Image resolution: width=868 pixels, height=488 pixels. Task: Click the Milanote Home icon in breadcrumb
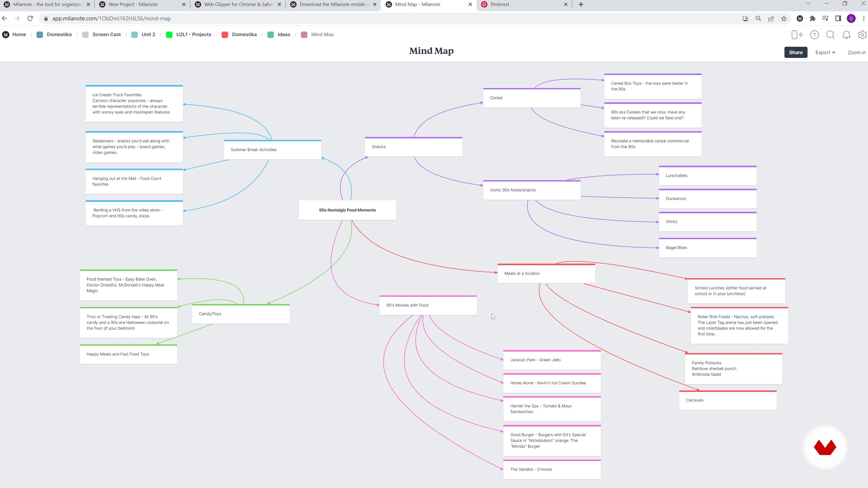pos(6,34)
